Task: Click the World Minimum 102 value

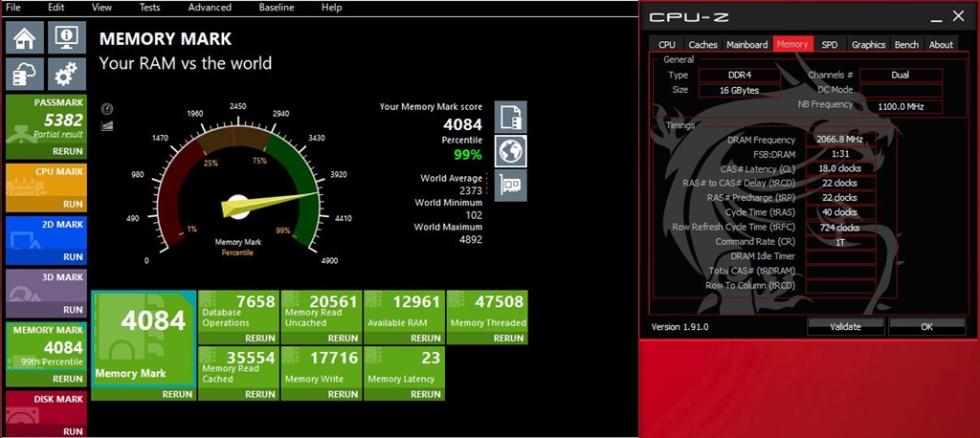Action: coord(474,215)
